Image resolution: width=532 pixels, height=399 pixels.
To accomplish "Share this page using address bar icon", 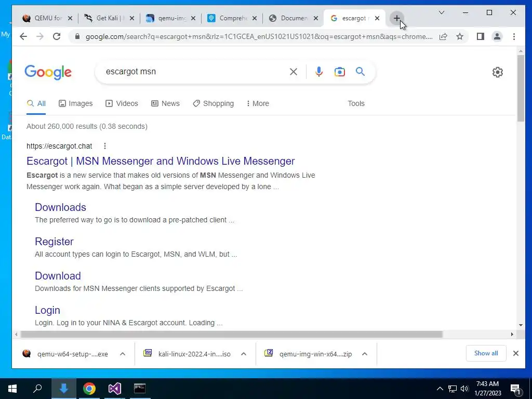I will click(443, 36).
